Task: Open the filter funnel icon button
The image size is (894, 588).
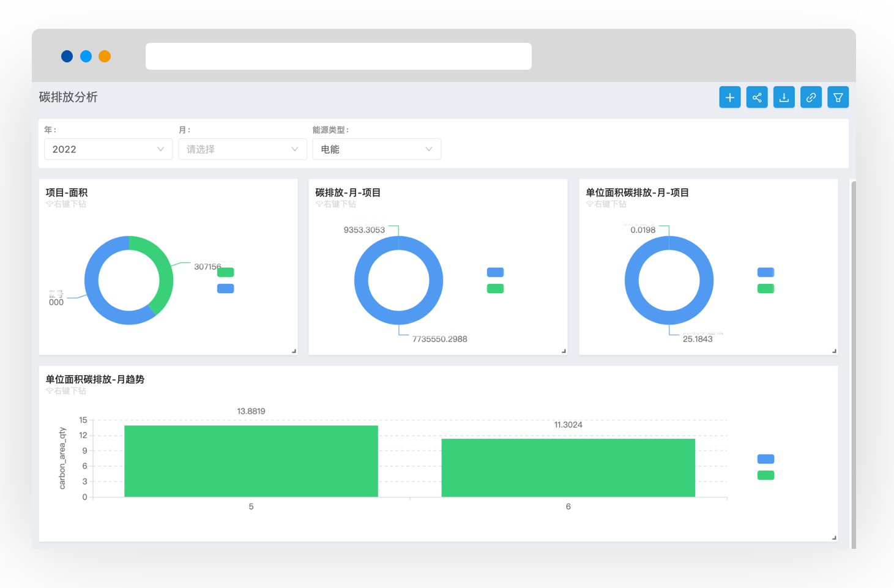Action: point(838,97)
